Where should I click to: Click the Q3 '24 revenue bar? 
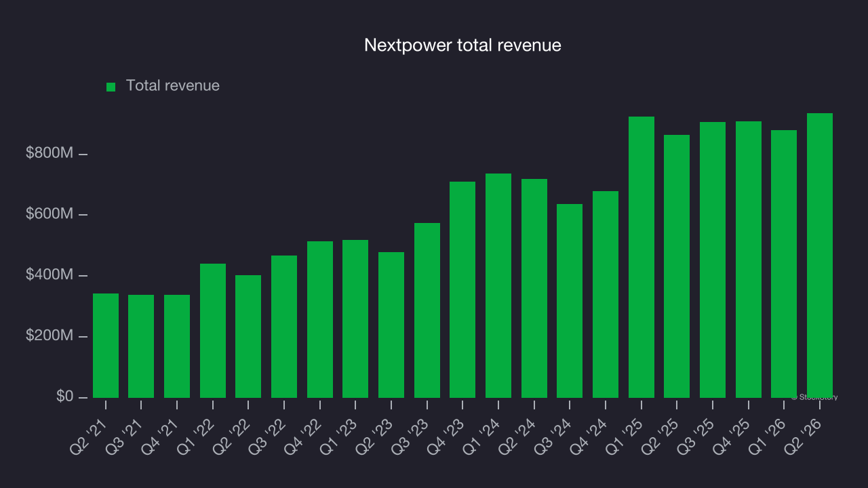(570, 301)
